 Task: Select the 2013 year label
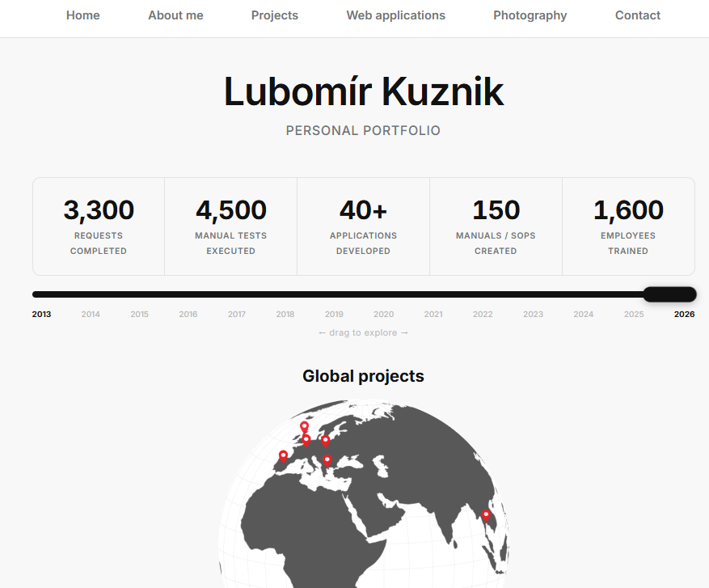(41, 315)
